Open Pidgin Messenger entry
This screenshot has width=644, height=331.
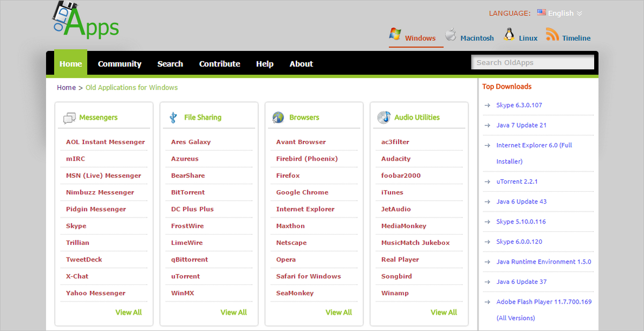tap(96, 209)
